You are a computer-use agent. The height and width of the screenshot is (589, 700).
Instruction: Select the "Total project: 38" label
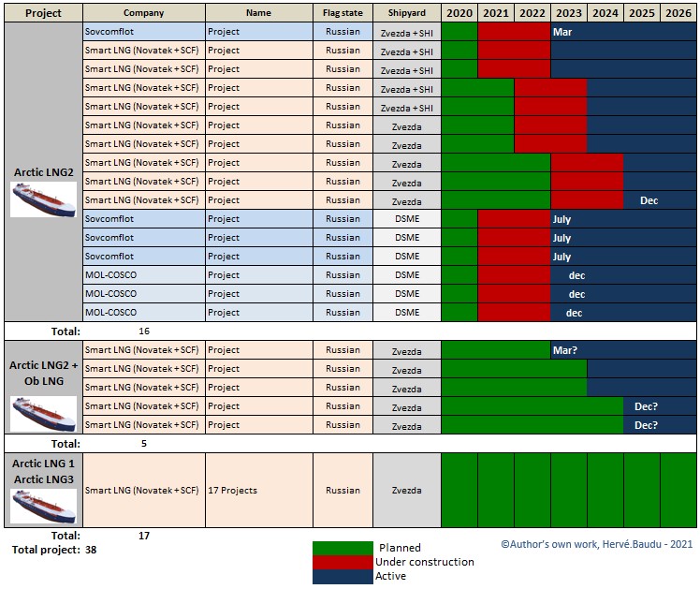[53, 550]
